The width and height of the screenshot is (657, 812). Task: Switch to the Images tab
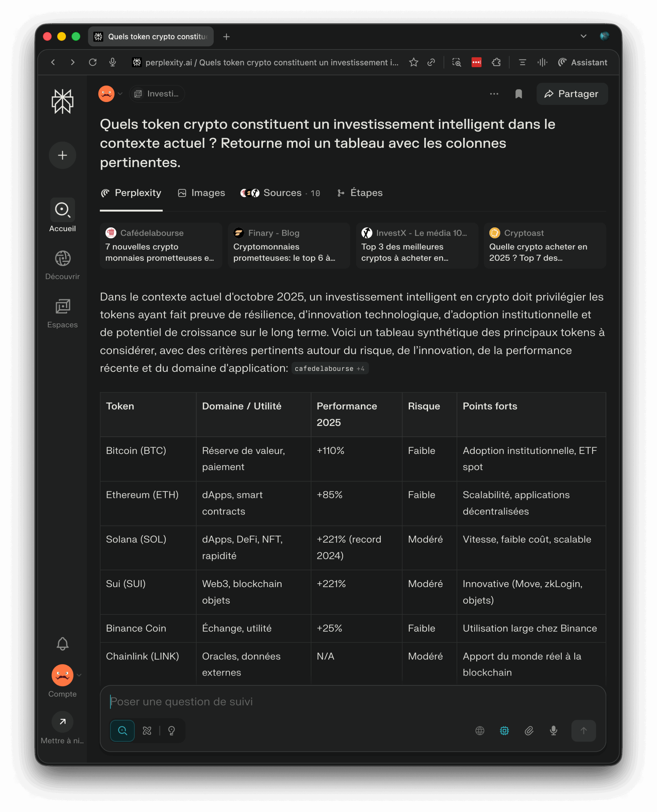[201, 193]
